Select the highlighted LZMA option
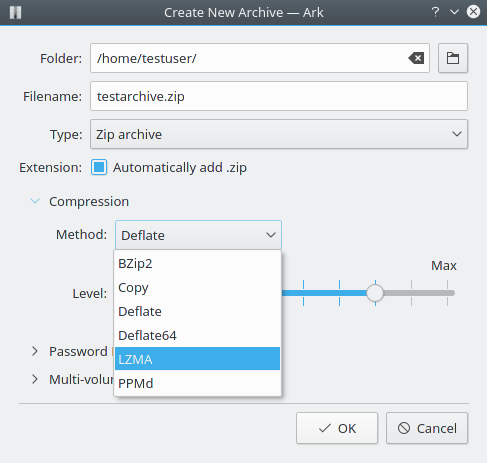The width and height of the screenshot is (487, 463). pyautogui.click(x=197, y=359)
